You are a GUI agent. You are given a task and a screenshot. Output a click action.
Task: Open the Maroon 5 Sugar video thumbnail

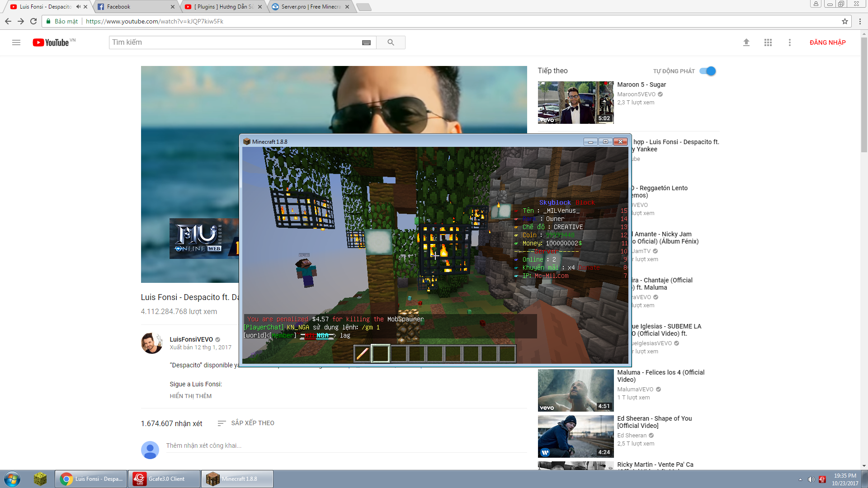(576, 103)
